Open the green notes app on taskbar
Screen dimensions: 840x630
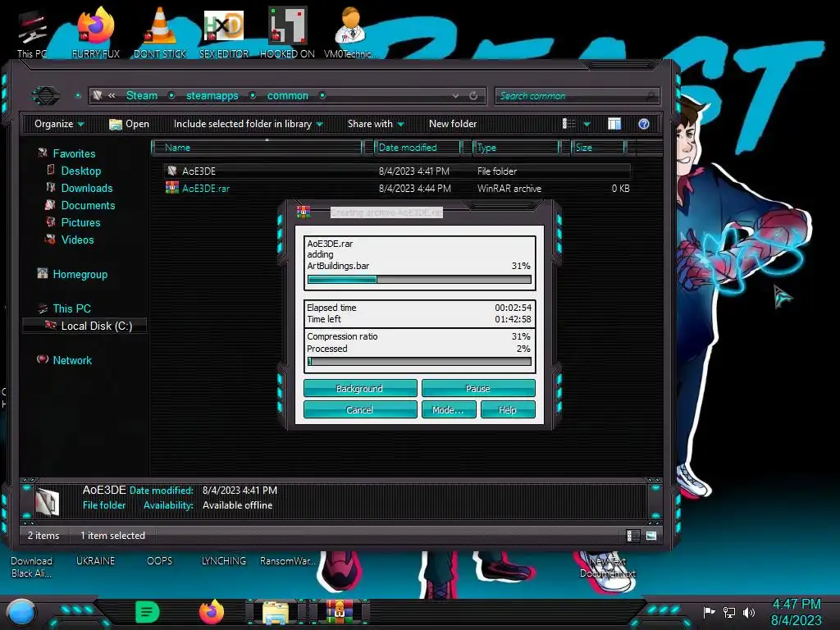148,612
